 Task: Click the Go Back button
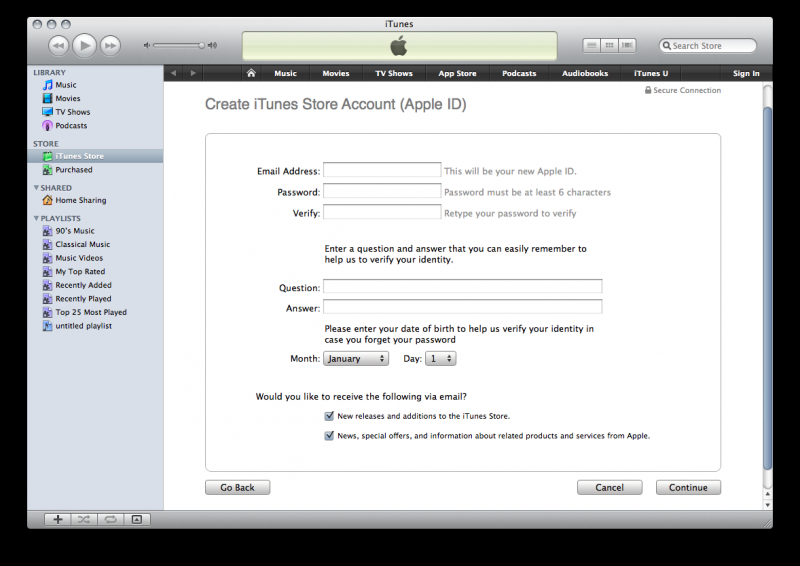(x=237, y=488)
